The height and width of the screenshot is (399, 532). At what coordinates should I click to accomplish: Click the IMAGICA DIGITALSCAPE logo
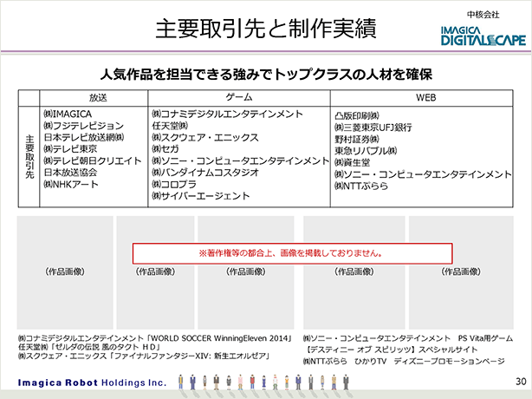[x=483, y=36]
